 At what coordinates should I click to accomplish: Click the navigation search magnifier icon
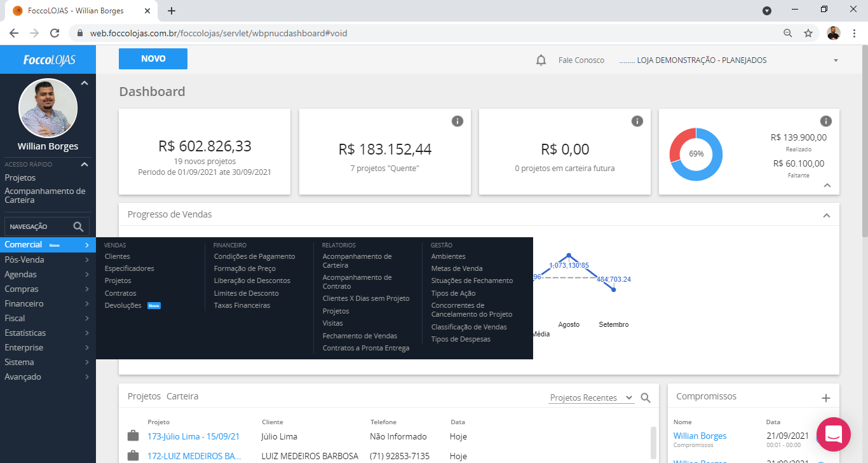tap(78, 226)
